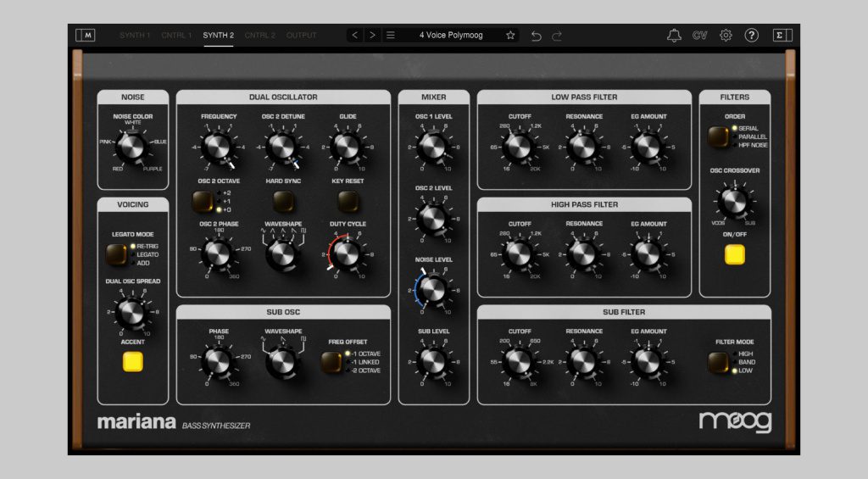This screenshot has height=479, width=868.
Task: Open the preset list menu icon
Action: tap(391, 35)
